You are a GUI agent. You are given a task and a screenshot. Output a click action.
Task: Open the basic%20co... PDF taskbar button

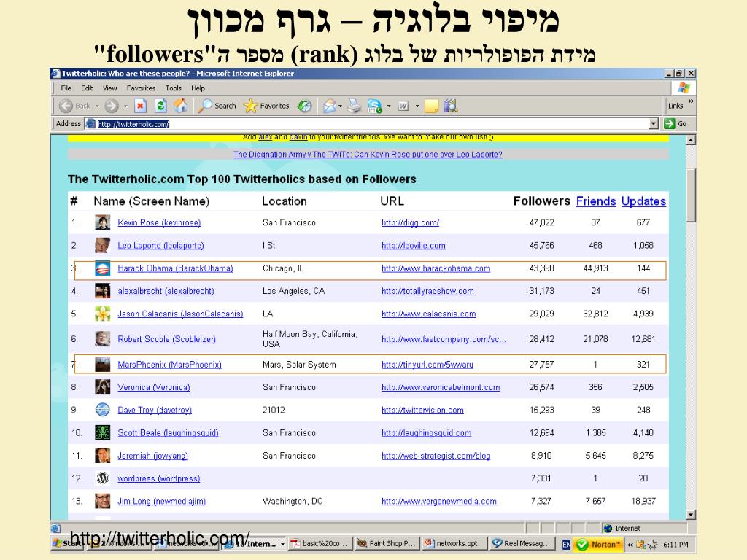click(x=320, y=543)
